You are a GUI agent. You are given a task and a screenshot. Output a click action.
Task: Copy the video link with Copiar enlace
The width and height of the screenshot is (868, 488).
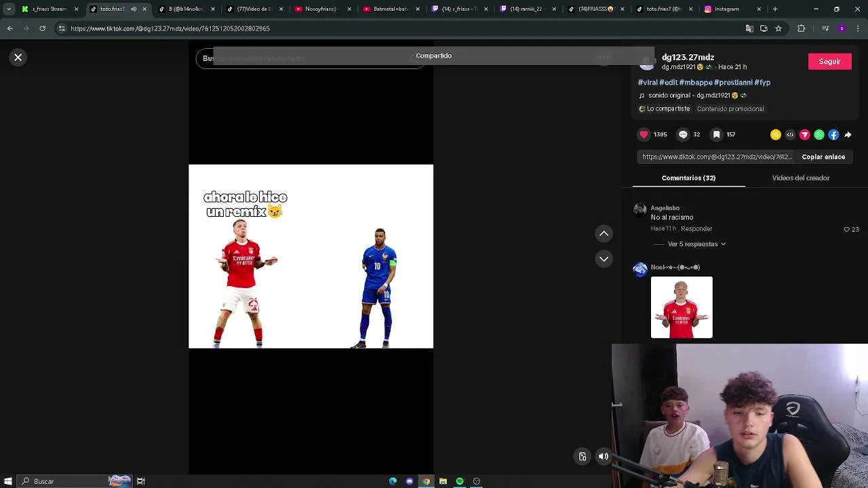(x=823, y=157)
